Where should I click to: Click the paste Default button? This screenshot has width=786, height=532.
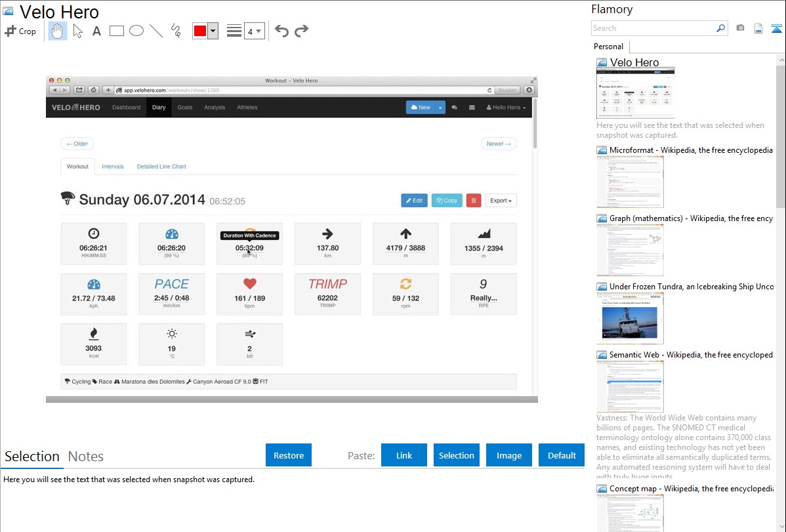(x=562, y=455)
